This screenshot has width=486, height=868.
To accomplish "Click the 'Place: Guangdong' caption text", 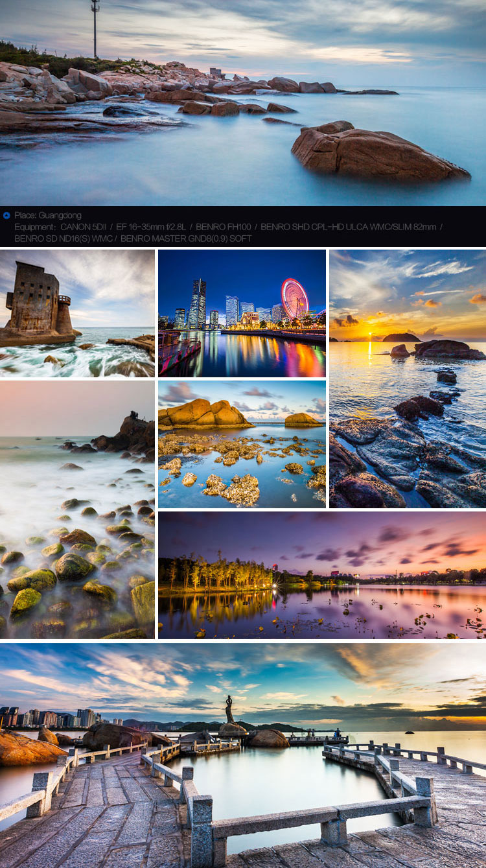I will pos(48,215).
